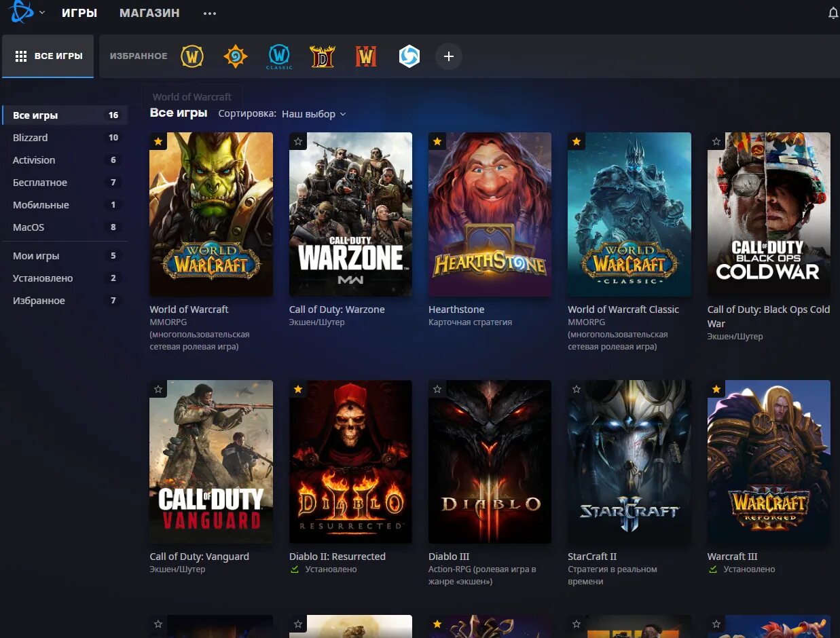Click the Battle.net logo icon
This screenshot has width=840, height=638.
pos(21,12)
